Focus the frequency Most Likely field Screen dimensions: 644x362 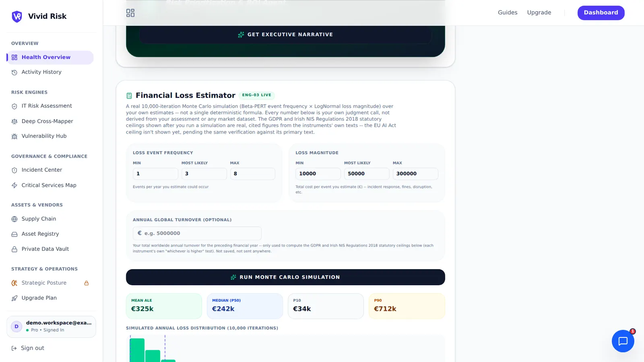tap(204, 174)
